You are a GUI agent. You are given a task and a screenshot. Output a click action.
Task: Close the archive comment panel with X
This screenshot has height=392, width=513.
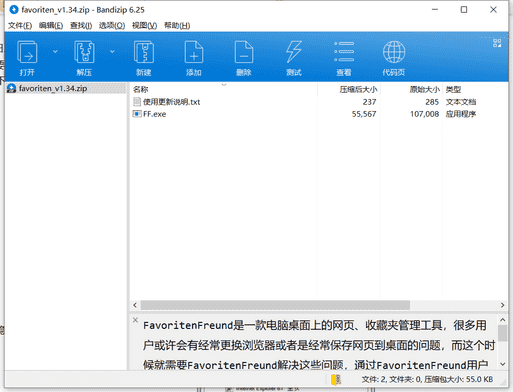pos(135,320)
